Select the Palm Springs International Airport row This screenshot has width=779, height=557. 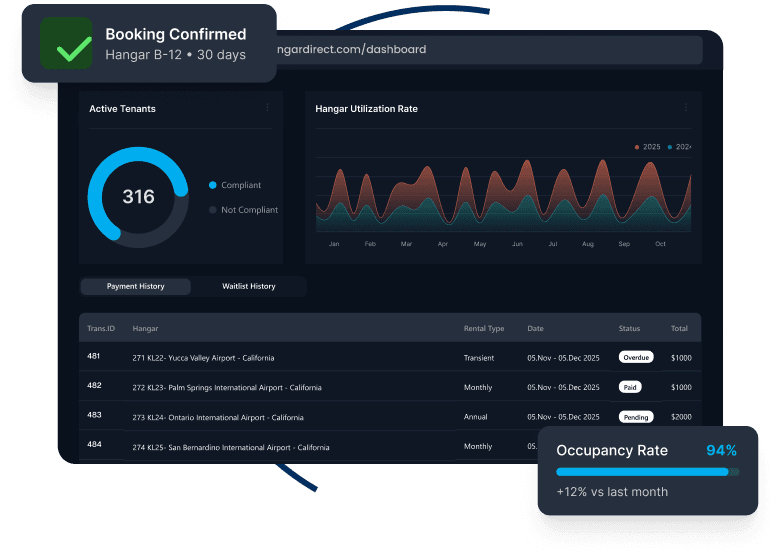(x=390, y=387)
